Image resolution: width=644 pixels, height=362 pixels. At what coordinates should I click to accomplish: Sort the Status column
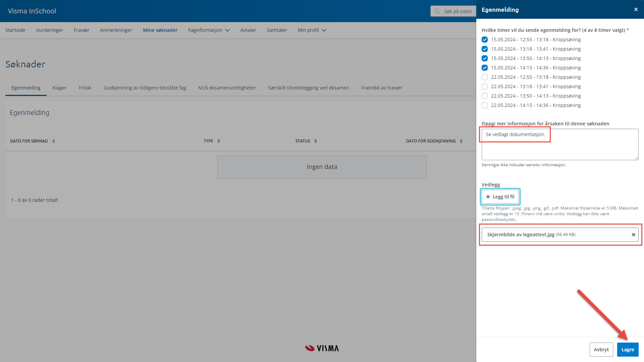(x=316, y=141)
